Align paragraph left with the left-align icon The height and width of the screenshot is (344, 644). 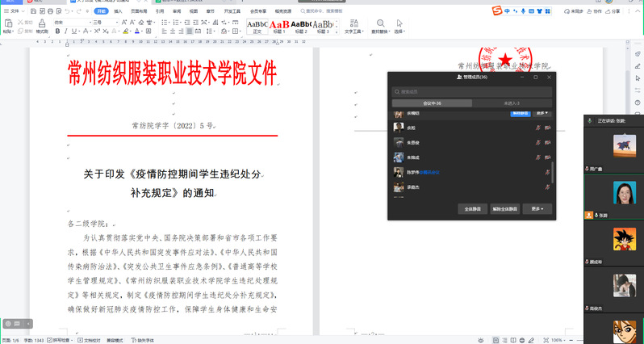point(165,31)
